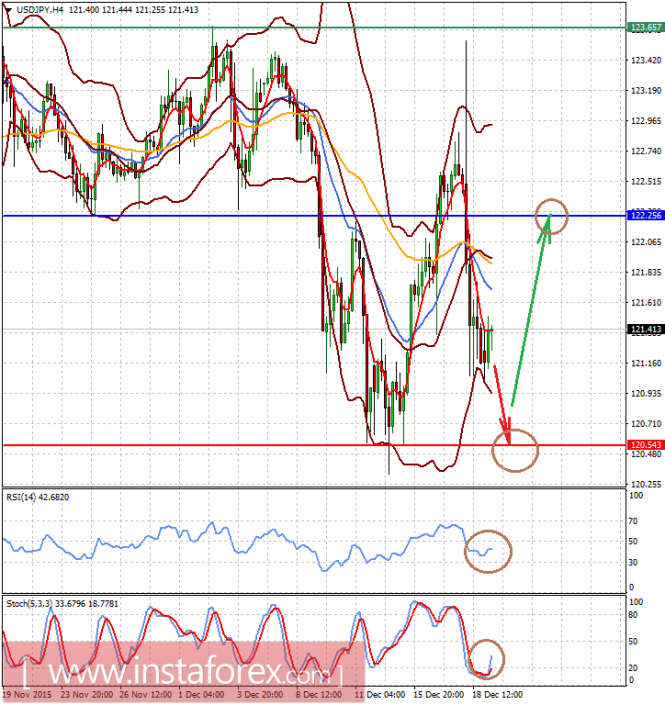
Task: Click the black 121.413 current price tag
Action: click(645, 329)
